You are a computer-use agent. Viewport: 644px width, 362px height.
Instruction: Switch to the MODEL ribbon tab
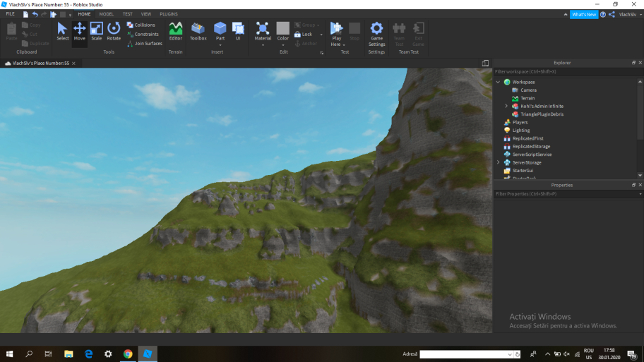(106, 14)
